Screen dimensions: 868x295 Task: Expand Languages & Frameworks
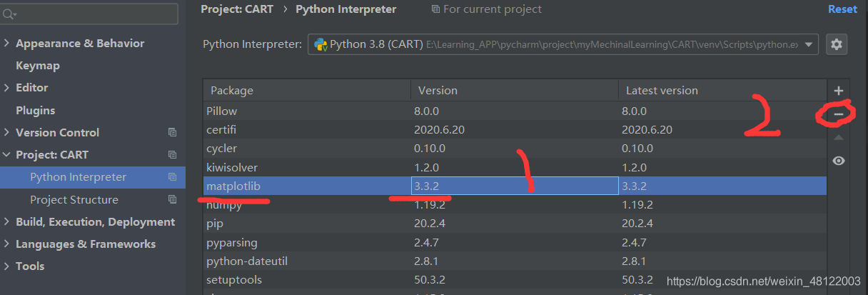pyautogui.click(x=6, y=244)
